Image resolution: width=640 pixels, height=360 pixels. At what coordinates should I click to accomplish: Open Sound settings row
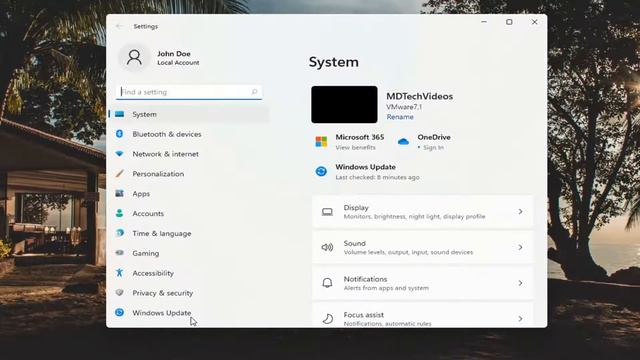[422, 247]
